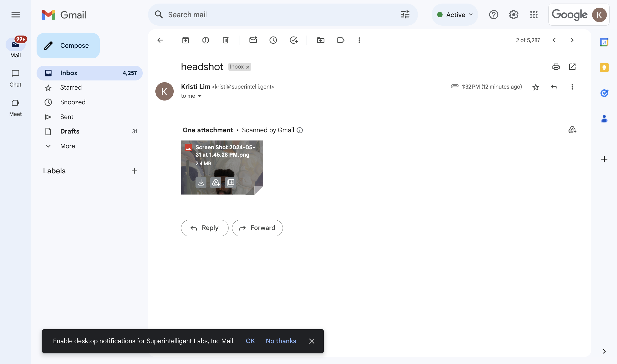This screenshot has height=364, width=617.
Task: Switch to the Chat tab
Action: click(15, 78)
